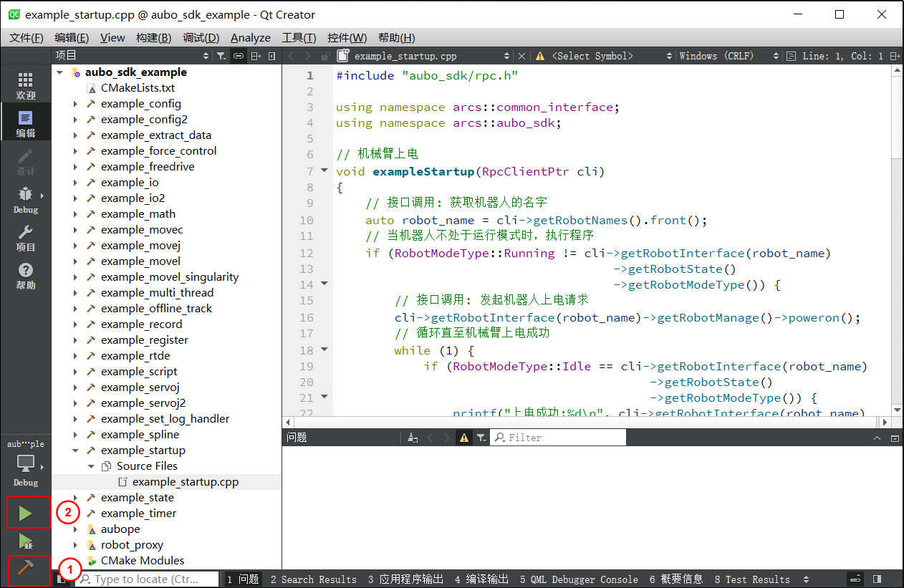904x588 pixels.
Task: Click the Line: 1, Col: 1 position indicator
Action: (x=842, y=56)
